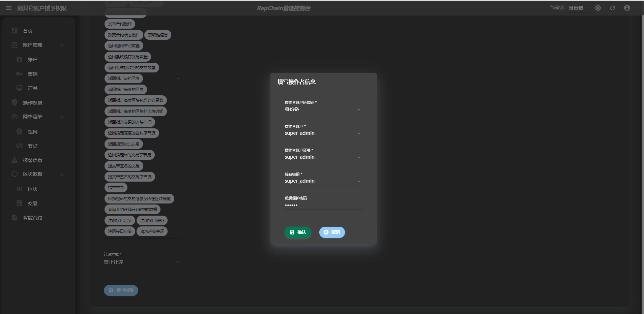Collapse the 网络运维 section chevron
The height and width of the screenshot is (314, 644).
click(62, 117)
